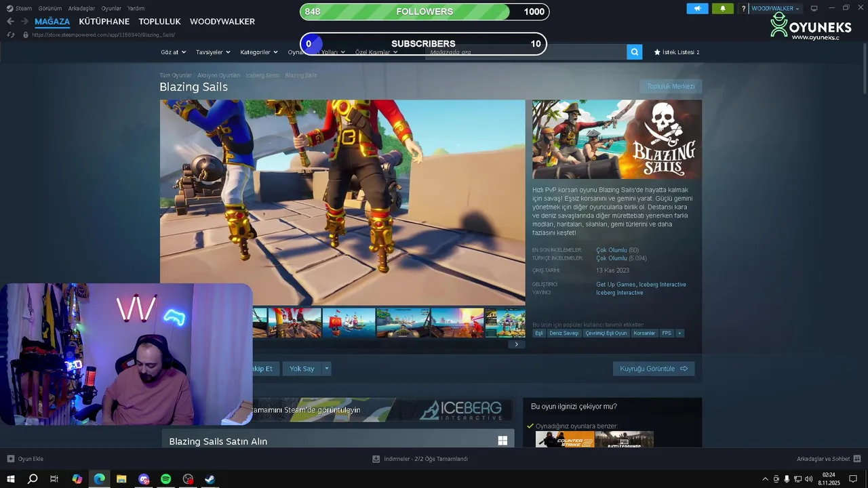The height and width of the screenshot is (488, 868).
Task: Open the Arkadaşlar menu
Action: coord(81,8)
